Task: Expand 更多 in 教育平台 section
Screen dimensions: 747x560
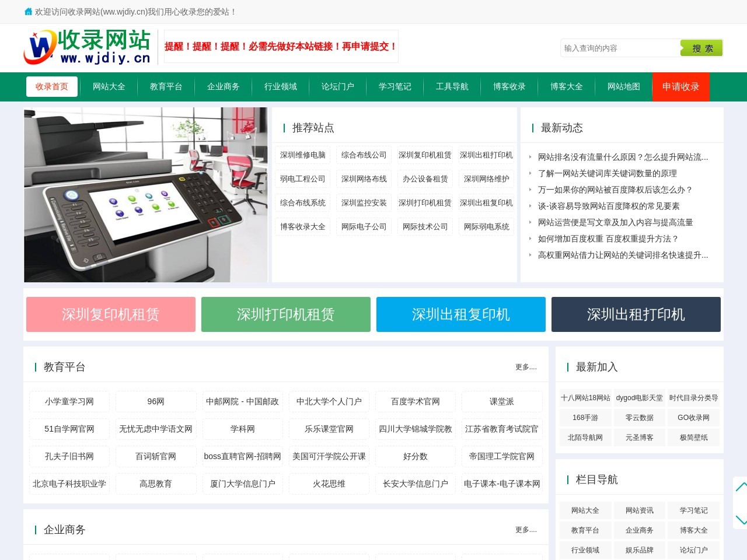Action: 525,367
